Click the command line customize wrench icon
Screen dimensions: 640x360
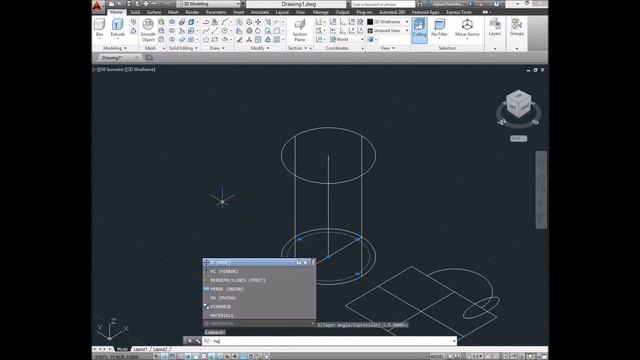pos(198,341)
